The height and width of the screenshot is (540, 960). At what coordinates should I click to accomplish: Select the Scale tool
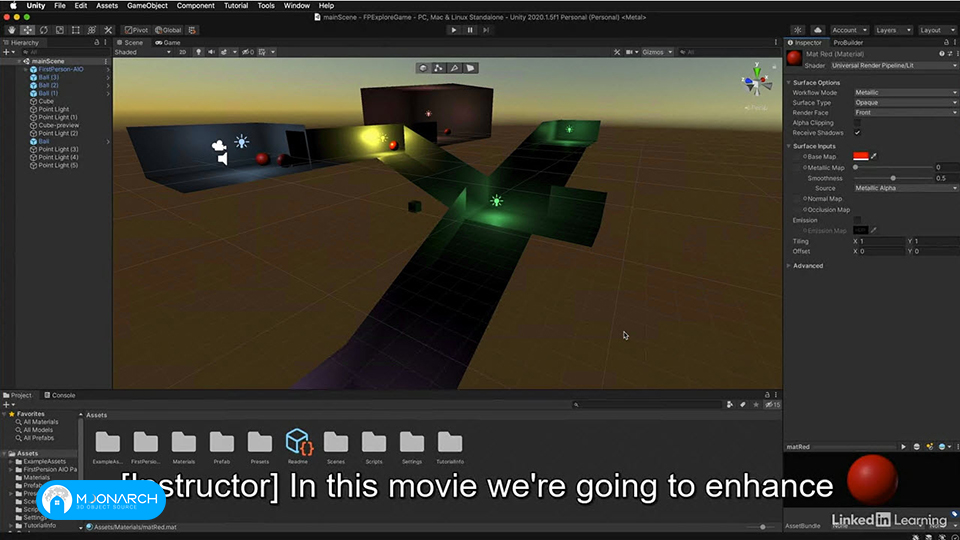pos(59,30)
